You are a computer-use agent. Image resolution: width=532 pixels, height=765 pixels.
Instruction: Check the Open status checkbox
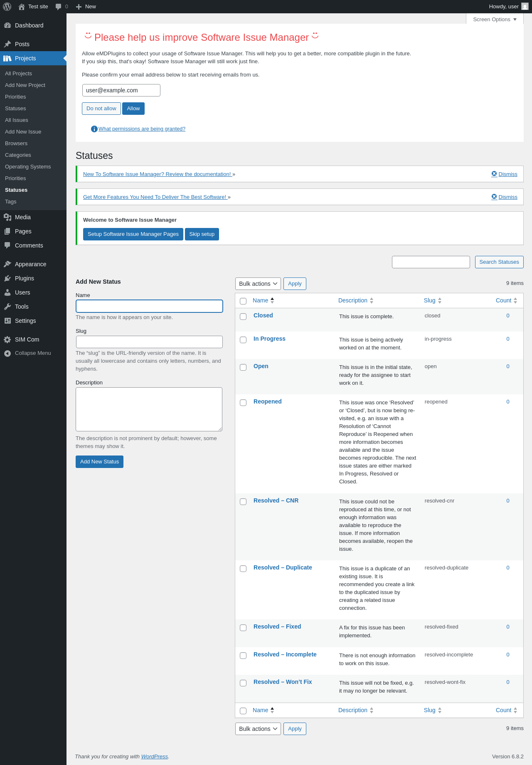pos(243,367)
